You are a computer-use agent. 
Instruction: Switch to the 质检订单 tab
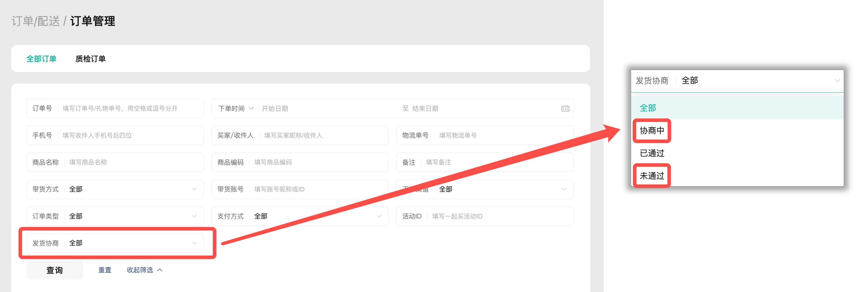click(90, 59)
